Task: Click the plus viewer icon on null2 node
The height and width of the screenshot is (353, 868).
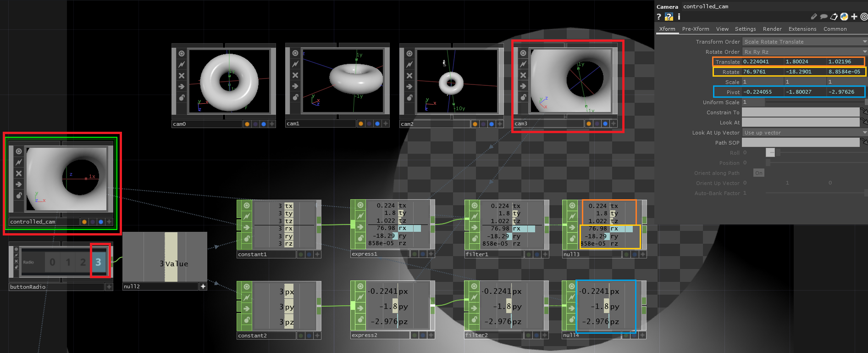Action: (x=203, y=286)
